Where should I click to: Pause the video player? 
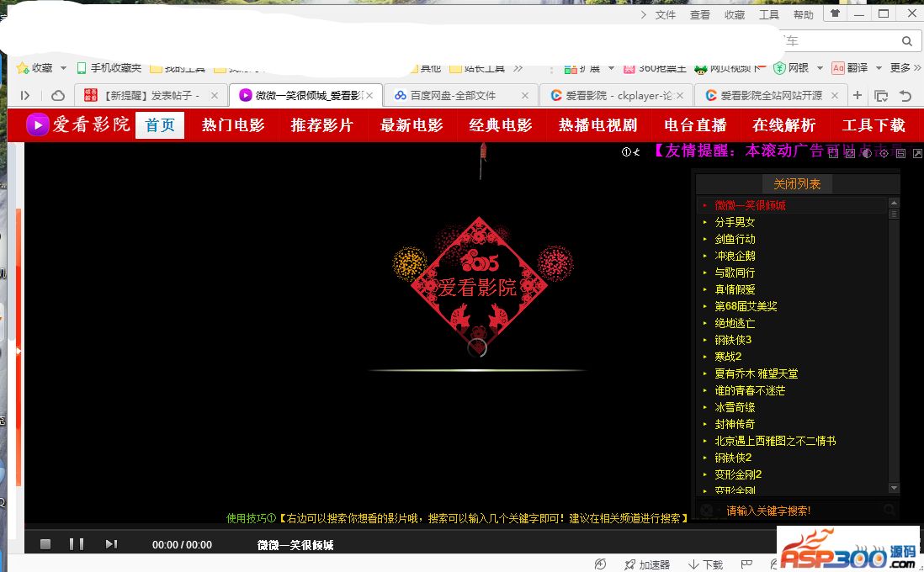point(76,544)
